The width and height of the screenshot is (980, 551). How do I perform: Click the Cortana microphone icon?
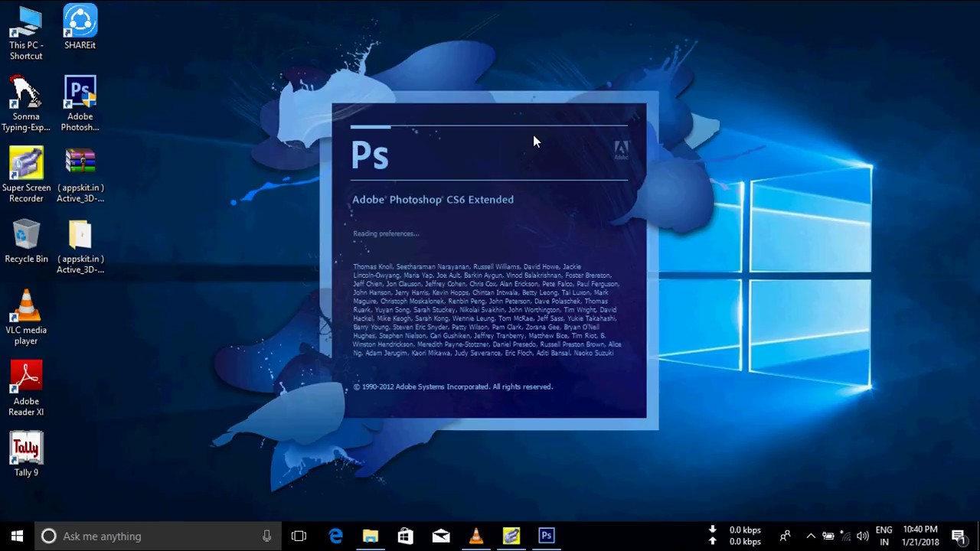[x=266, y=536]
